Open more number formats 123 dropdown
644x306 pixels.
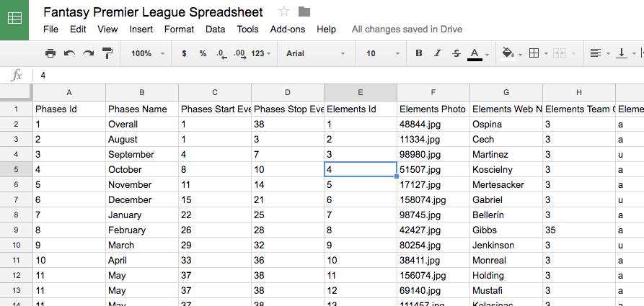point(261,53)
